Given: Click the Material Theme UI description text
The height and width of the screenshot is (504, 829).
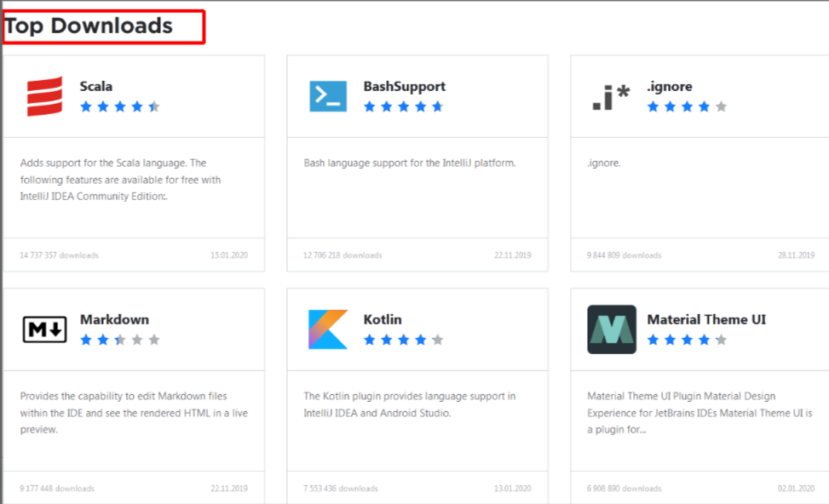Looking at the screenshot, I should 693,413.
